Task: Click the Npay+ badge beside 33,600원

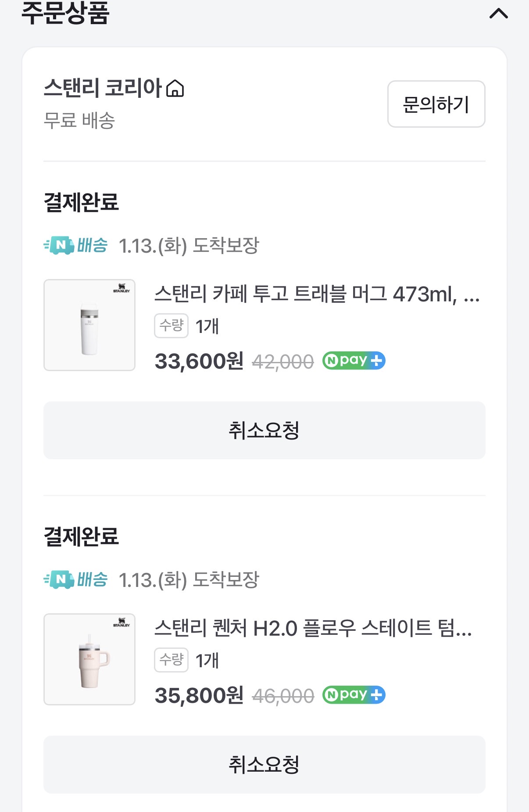Action: click(x=354, y=361)
